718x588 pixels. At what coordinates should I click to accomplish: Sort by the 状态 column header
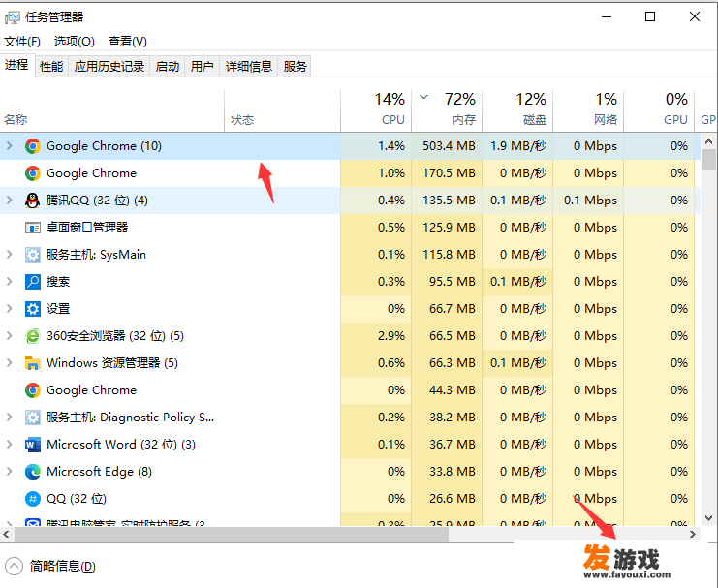coord(283,109)
